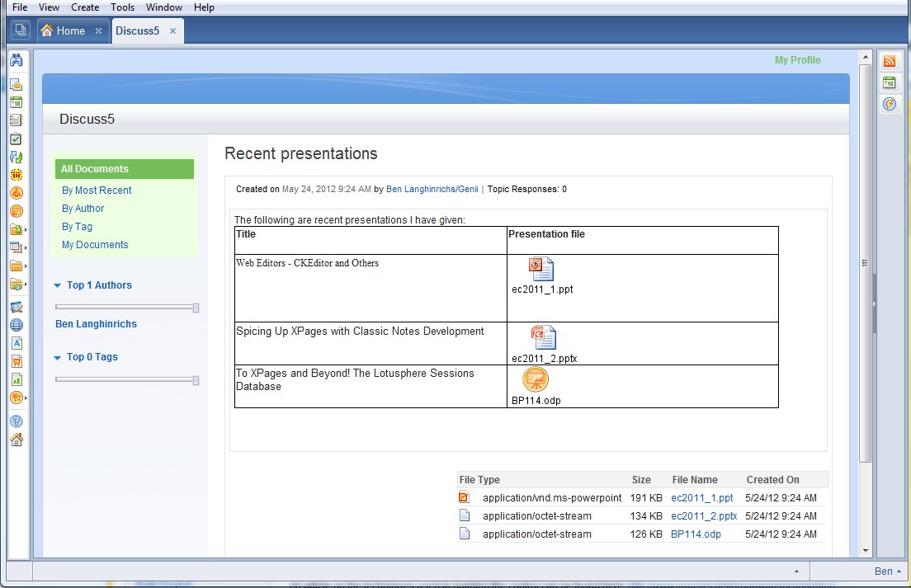Switch to the Home tab

click(x=70, y=31)
